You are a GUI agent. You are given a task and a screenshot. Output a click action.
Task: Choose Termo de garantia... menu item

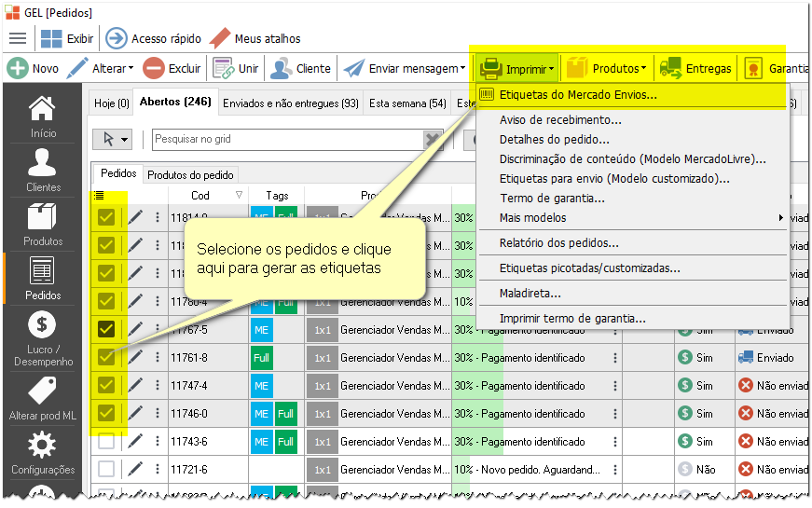click(x=552, y=199)
